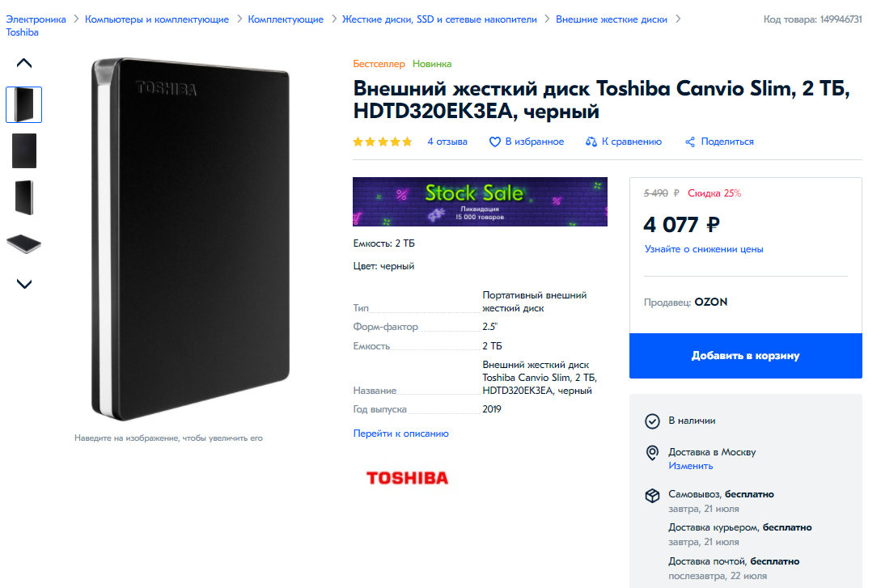Image resolution: width=881 pixels, height=588 pixels.
Task: Open Внешние жесткие диски breadcrumb
Action: (x=612, y=19)
